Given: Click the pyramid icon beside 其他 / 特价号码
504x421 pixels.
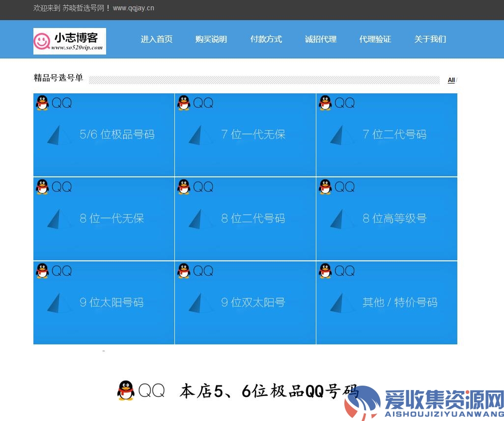Looking at the screenshot, I should pos(342,303).
